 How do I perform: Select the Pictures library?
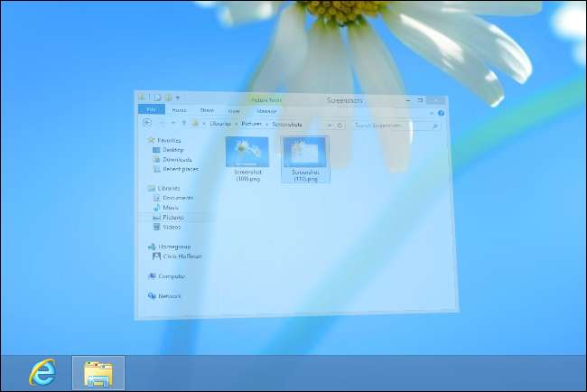pyautogui.click(x=173, y=217)
